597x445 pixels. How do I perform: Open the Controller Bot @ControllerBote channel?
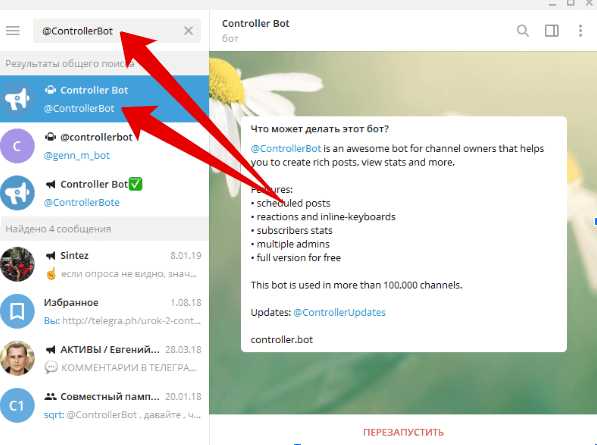coord(104,193)
